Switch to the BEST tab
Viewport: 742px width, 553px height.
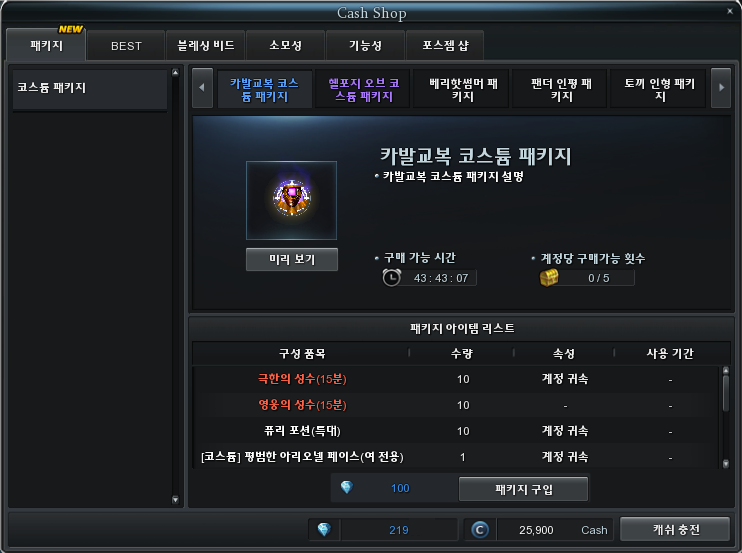126,46
